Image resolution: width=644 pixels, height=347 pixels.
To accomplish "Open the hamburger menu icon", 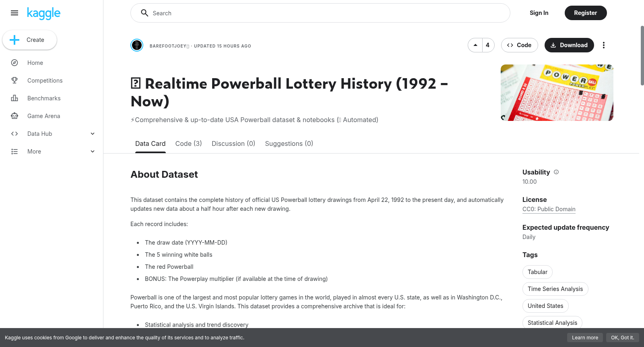I will pyautogui.click(x=14, y=13).
